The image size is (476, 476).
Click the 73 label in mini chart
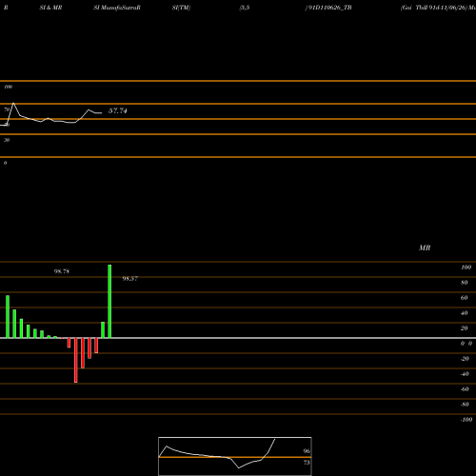[307, 463]
